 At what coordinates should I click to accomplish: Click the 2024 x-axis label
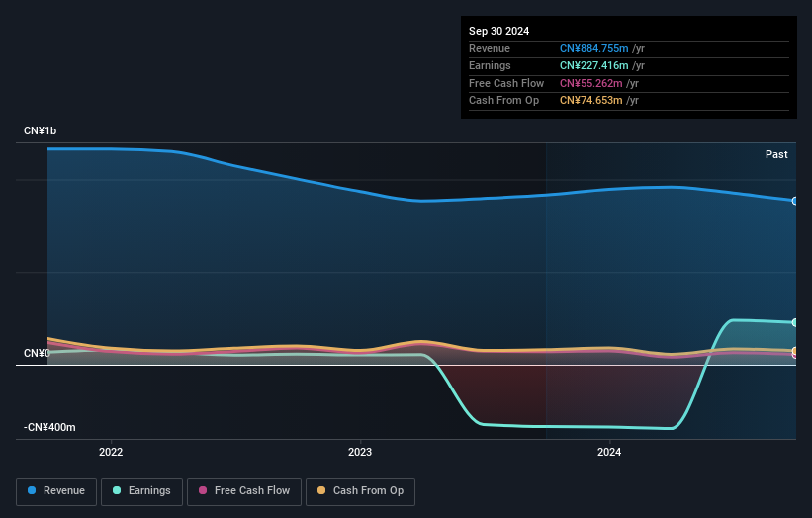pyautogui.click(x=609, y=452)
